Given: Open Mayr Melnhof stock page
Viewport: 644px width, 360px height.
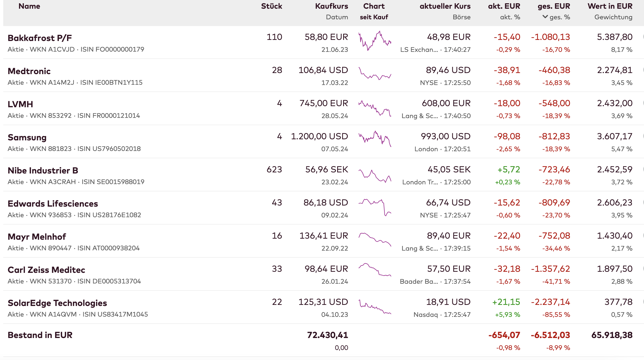Looking at the screenshot, I should click(x=37, y=237).
